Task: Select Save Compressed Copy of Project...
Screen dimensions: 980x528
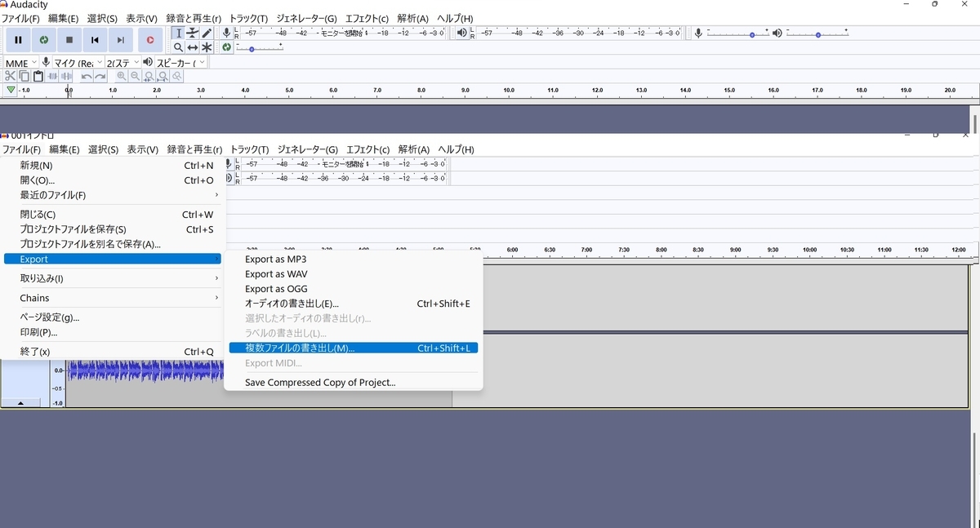Action: click(354, 383)
